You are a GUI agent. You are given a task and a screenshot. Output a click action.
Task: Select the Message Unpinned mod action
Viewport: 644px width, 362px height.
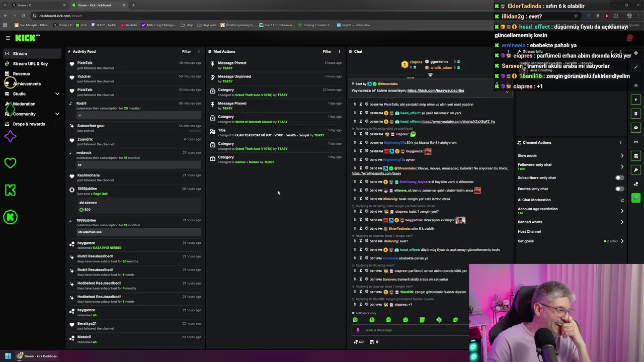(x=277, y=78)
